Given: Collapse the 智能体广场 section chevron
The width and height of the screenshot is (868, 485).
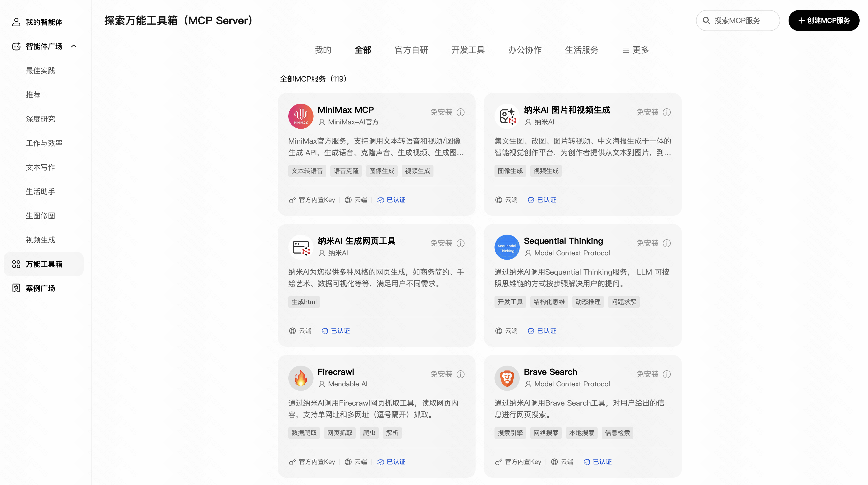Looking at the screenshot, I should [x=74, y=46].
